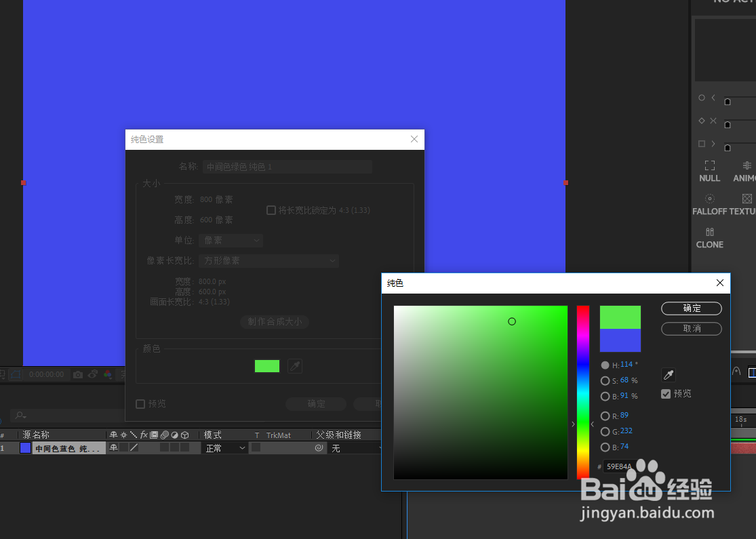The width and height of the screenshot is (756, 539).
Task: Click the layer color label of layer 1
Action: coord(25,448)
